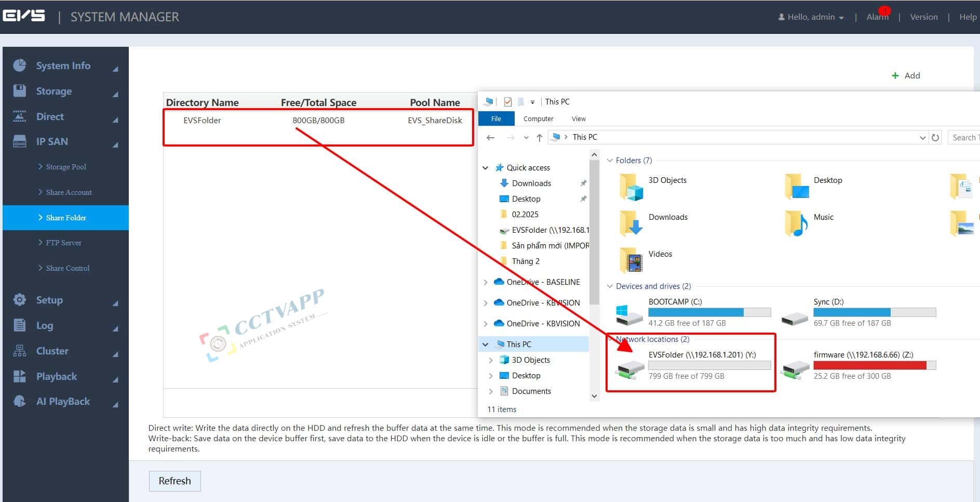Expand the OneDrive - BASELINE tree node
The image size is (980, 502).
[x=486, y=282]
